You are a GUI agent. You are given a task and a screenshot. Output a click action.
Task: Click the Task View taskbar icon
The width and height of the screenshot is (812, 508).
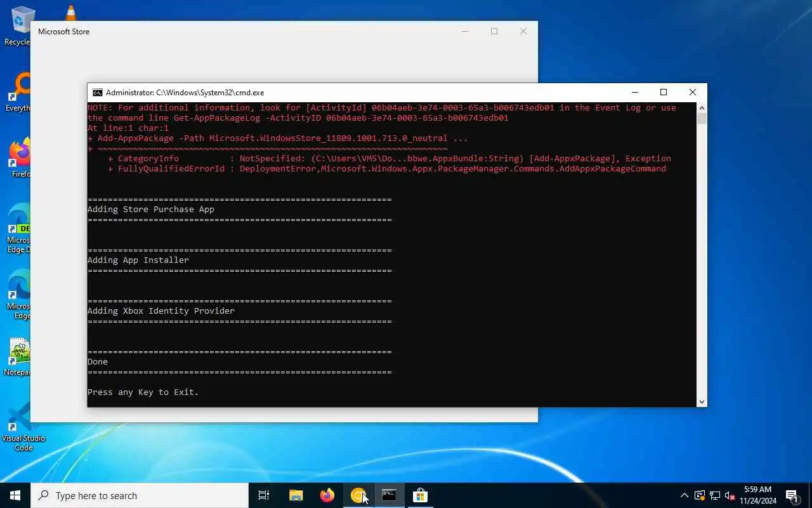264,495
